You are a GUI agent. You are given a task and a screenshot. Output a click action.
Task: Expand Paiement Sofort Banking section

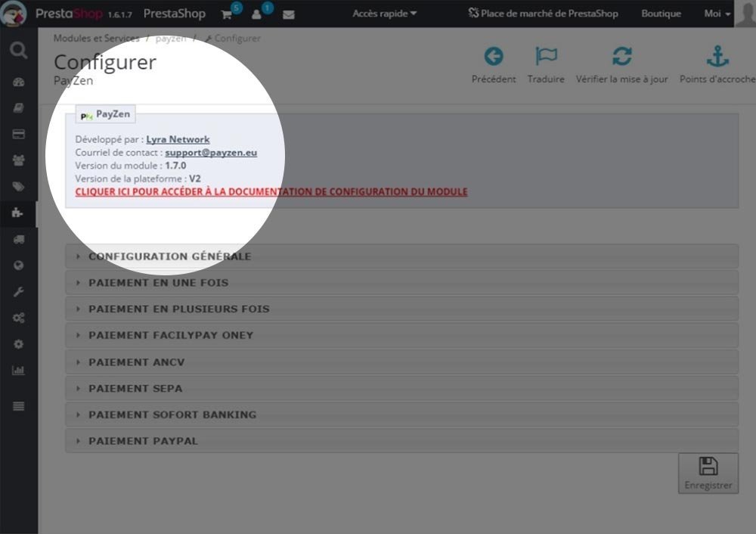401,414
